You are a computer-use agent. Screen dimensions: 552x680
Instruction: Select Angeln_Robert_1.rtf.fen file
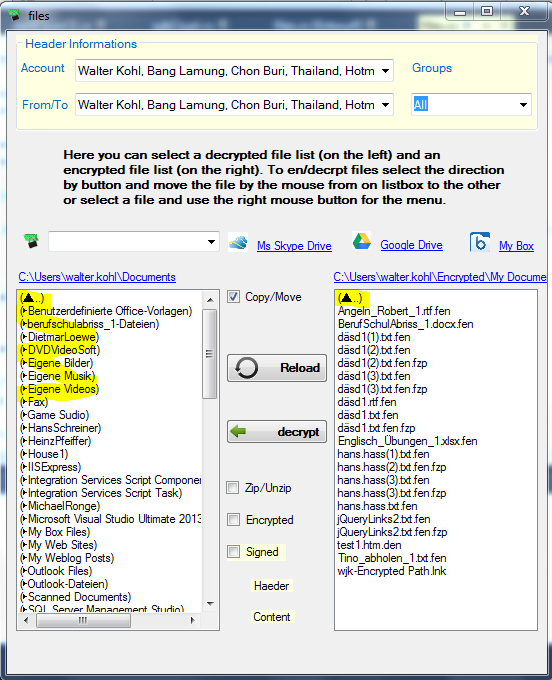tap(394, 311)
